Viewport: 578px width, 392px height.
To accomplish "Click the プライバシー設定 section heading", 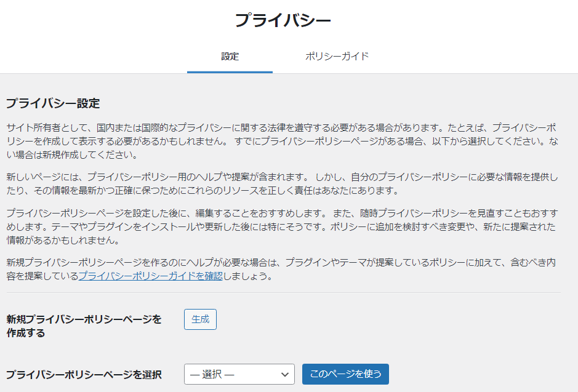I will (53, 103).
